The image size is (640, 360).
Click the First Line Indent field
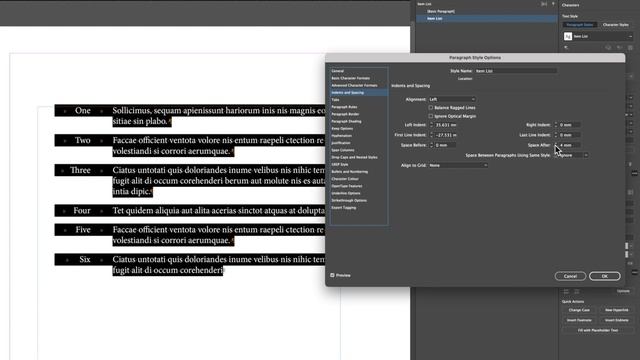446,135
